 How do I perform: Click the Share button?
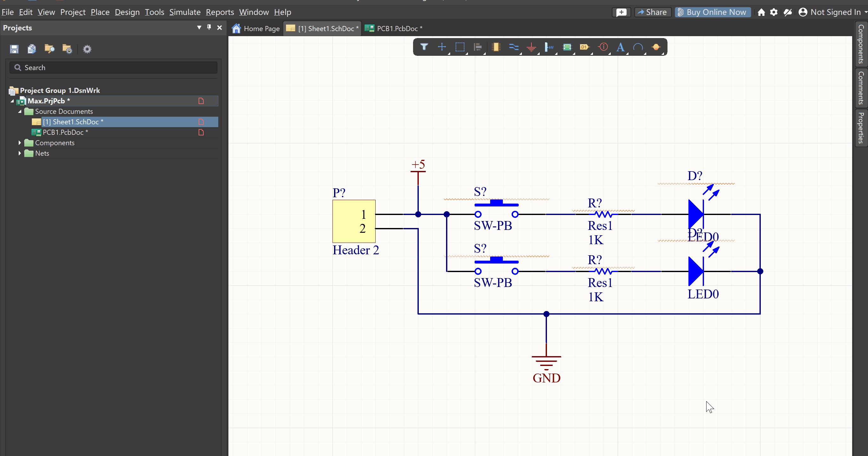[652, 12]
